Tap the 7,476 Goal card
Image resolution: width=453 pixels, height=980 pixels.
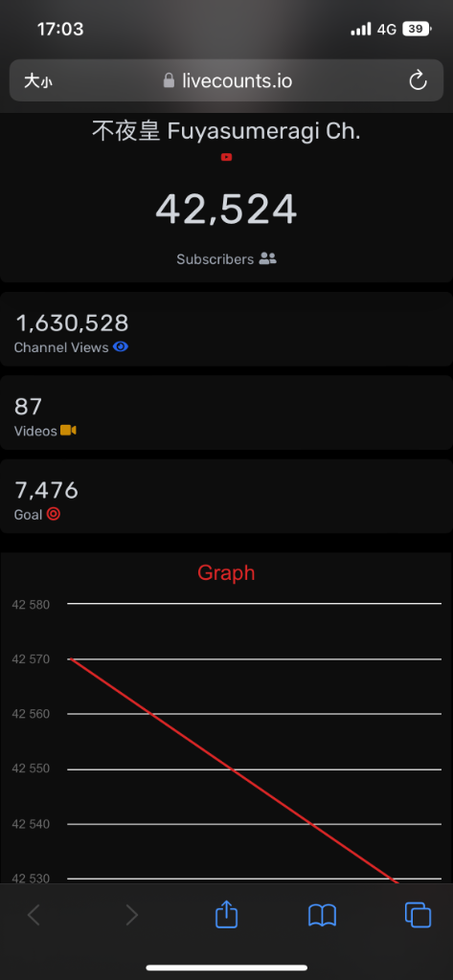(x=226, y=496)
